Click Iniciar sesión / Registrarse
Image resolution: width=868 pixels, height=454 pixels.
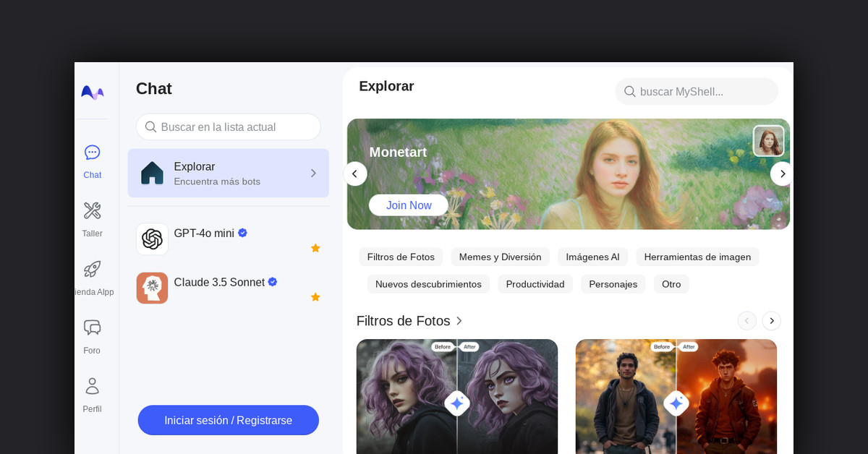[228, 420]
